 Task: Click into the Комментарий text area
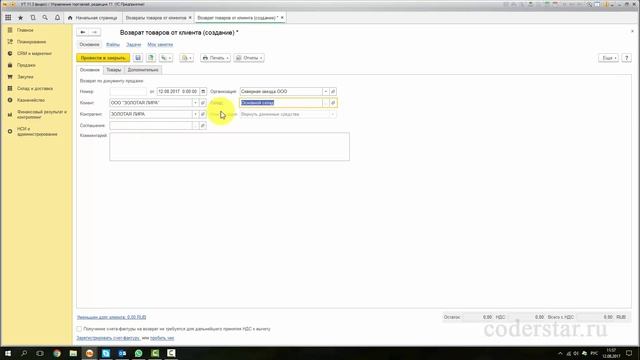coord(229,147)
